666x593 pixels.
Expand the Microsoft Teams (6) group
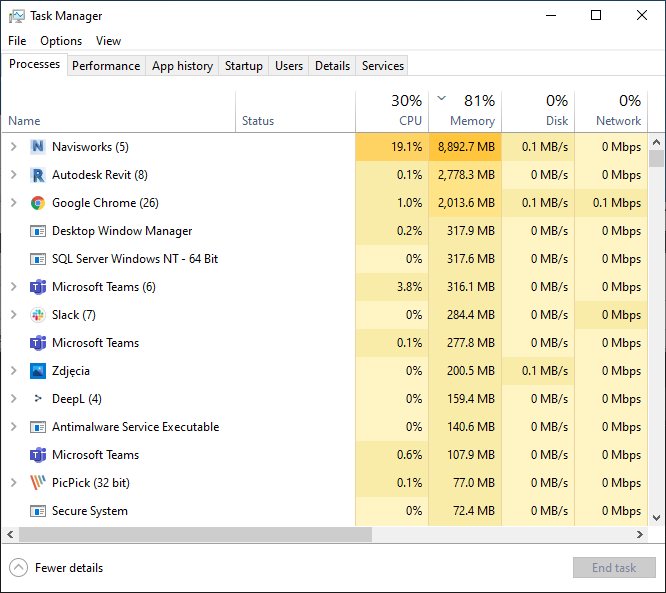pos(14,287)
